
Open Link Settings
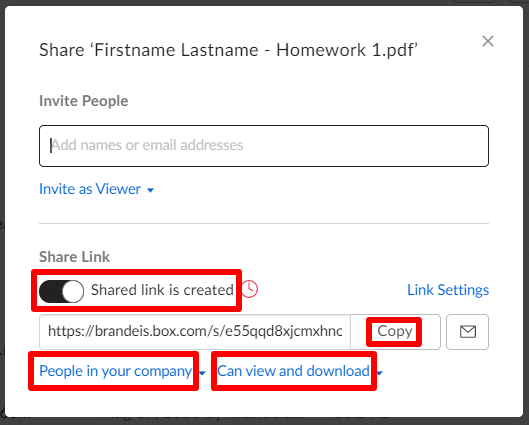pos(448,290)
